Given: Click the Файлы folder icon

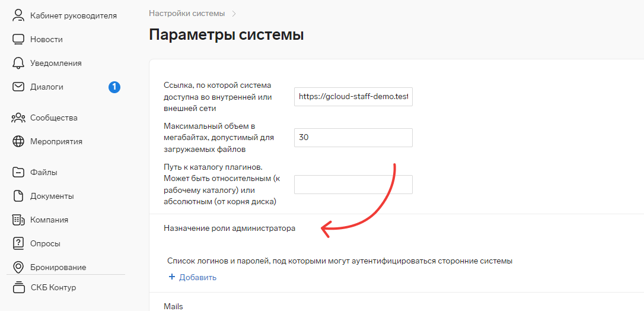Looking at the screenshot, I should click(18, 172).
